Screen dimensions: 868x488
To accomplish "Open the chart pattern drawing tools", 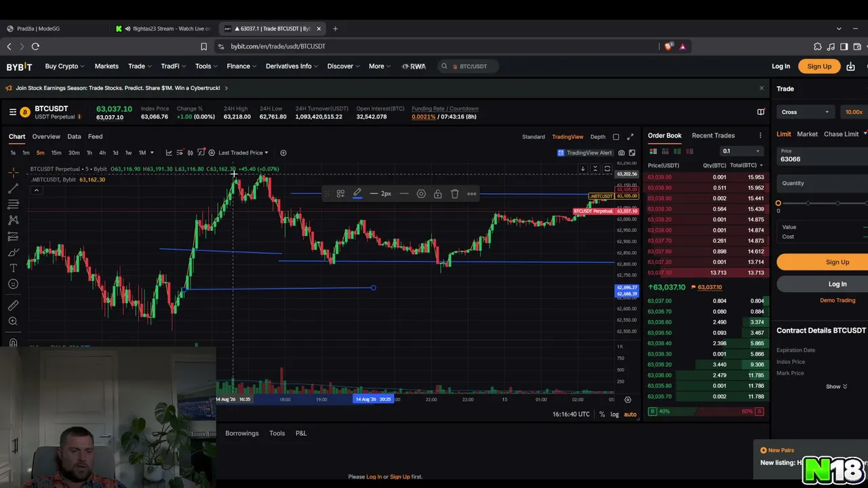I will click(13, 220).
